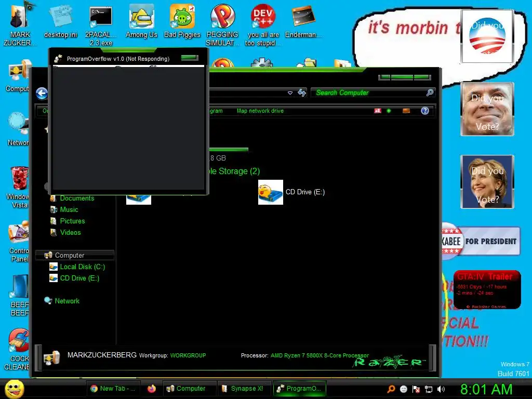Screen dimensions: 532x399
Task: Click the refresh arrows next to address bar
Action: (x=302, y=92)
